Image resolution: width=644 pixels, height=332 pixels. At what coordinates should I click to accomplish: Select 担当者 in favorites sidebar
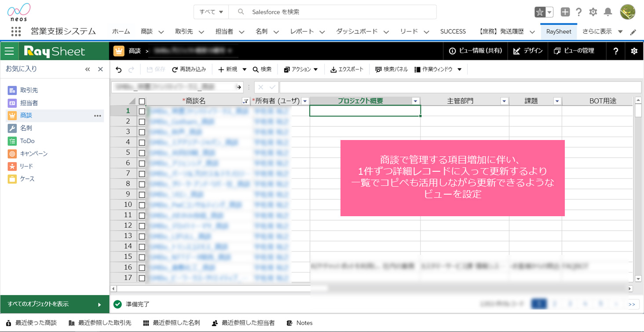click(x=29, y=103)
